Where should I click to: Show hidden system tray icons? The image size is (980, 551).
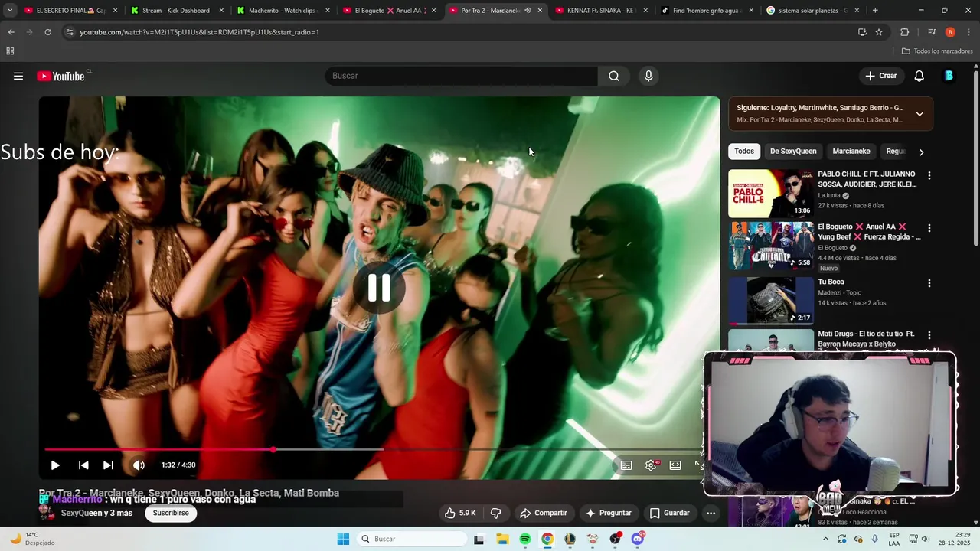tap(825, 539)
